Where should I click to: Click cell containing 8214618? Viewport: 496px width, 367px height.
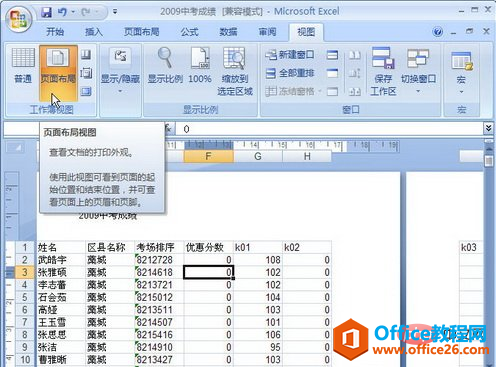pyautogui.click(x=159, y=272)
